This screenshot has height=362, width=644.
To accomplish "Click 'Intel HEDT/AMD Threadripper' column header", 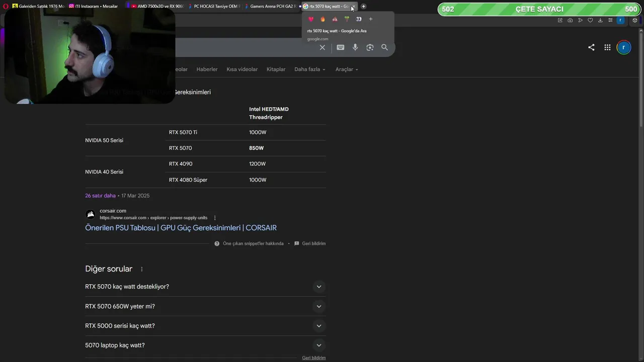I will pyautogui.click(x=269, y=113).
